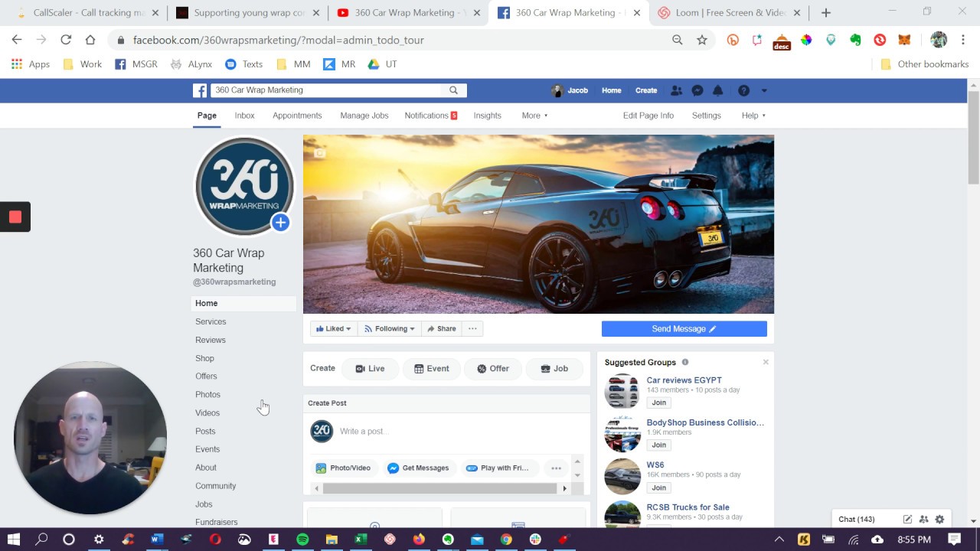This screenshot has width=980, height=551.
Task: Open Spotify from the taskbar
Action: click(x=302, y=540)
